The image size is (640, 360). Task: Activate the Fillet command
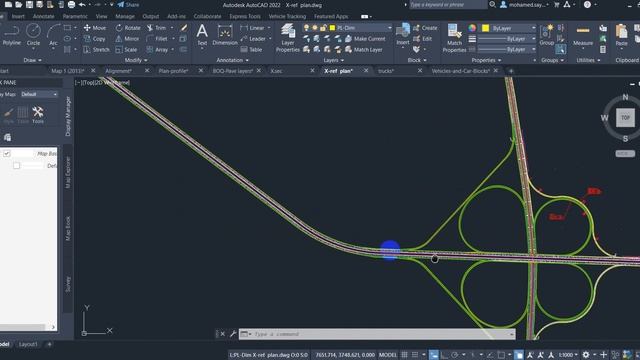[x=157, y=39]
